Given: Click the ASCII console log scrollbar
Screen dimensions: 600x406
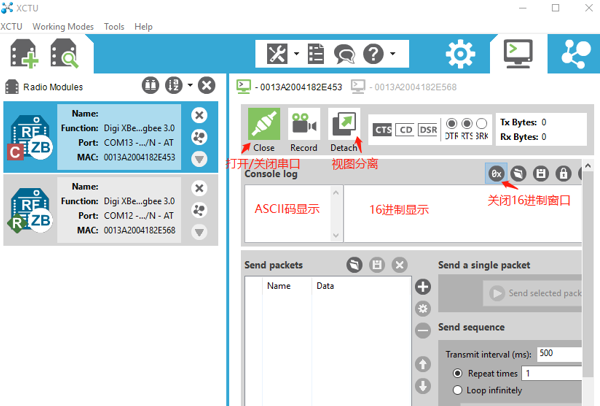Looking at the screenshot, I should click(336, 214).
